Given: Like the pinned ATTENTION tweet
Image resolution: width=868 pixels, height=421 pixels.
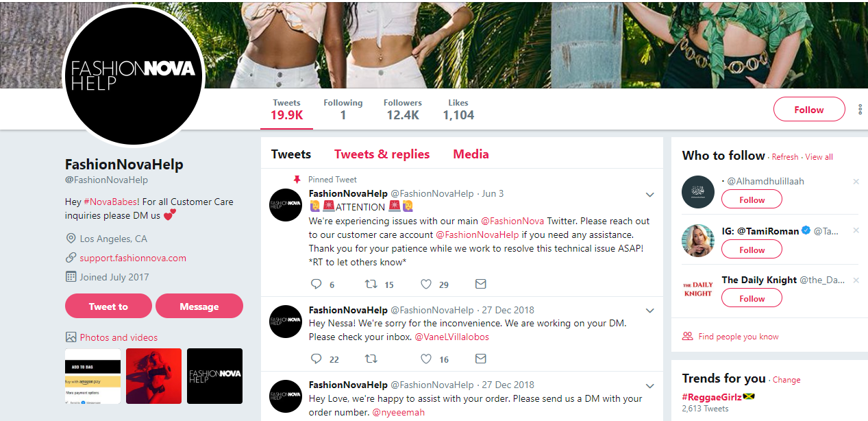Looking at the screenshot, I should coord(426,284).
